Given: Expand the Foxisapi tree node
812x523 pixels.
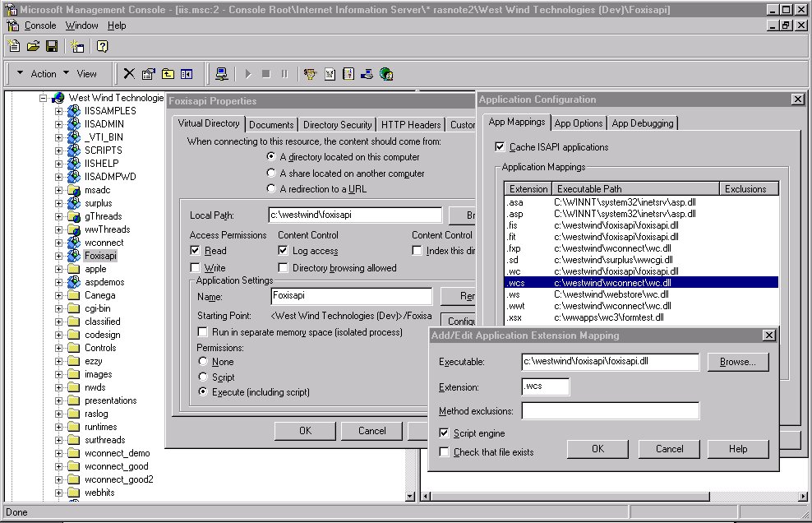Looking at the screenshot, I should 58,256.
